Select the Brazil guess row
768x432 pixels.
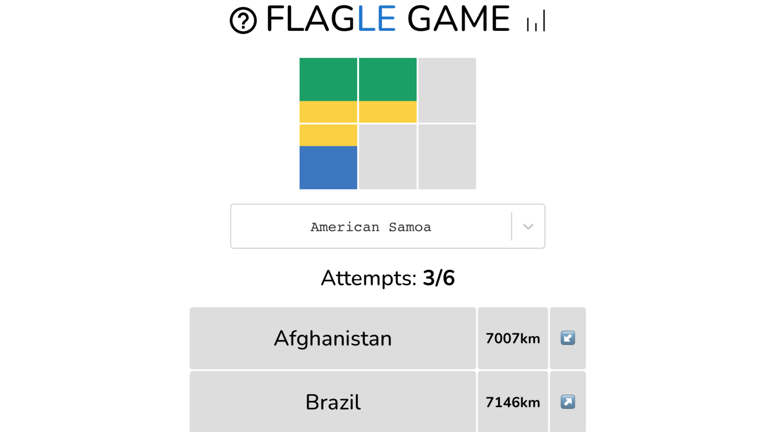(x=332, y=402)
